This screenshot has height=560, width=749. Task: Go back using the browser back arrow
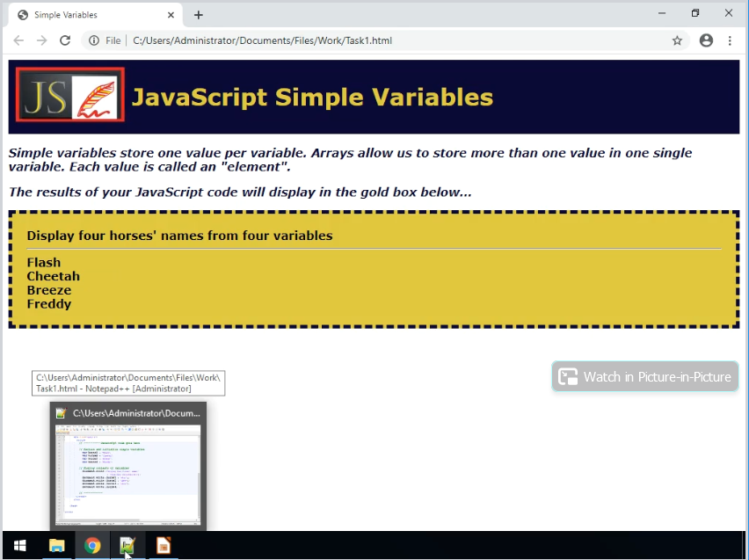[18, 40]
